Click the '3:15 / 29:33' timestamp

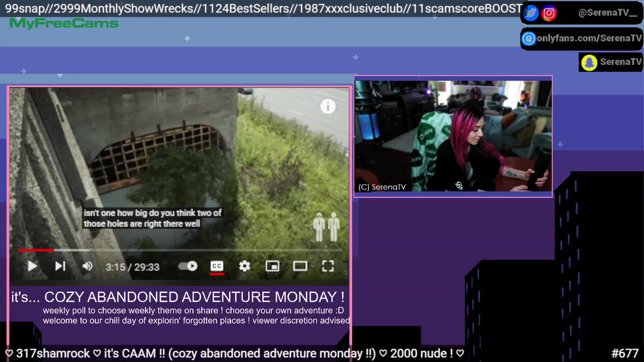point(132,267)
